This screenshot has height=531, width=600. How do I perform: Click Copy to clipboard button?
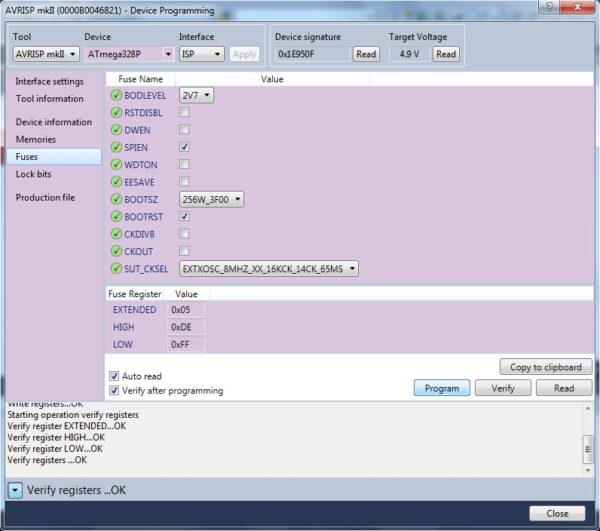coord(546,367)
